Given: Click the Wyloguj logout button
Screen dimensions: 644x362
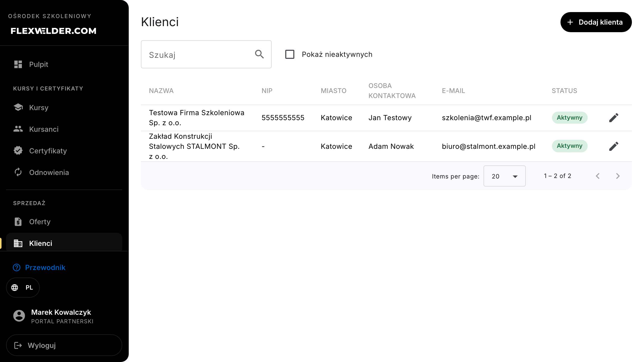Looking at the screenshot, I should (64, 345).
